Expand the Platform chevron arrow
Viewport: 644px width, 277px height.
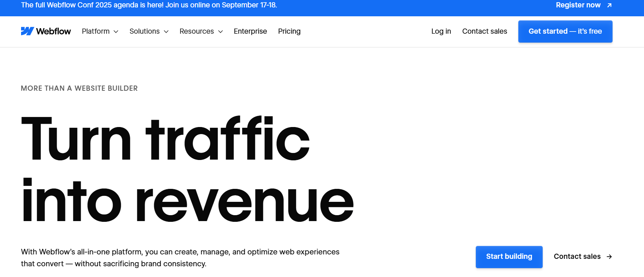click(x=116, y=32)
